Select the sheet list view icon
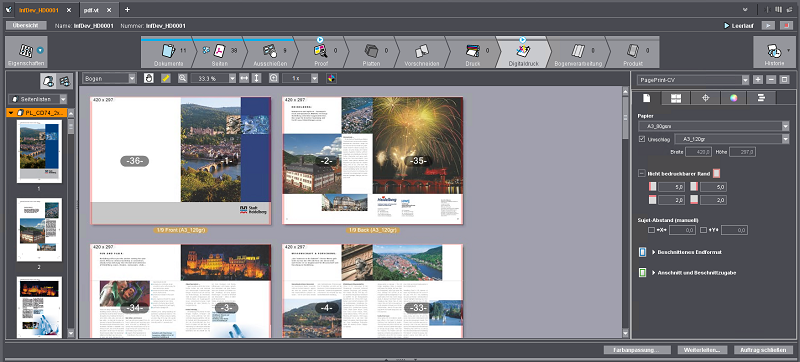This screenshot has height=362, width=800. tap(64, 81)
